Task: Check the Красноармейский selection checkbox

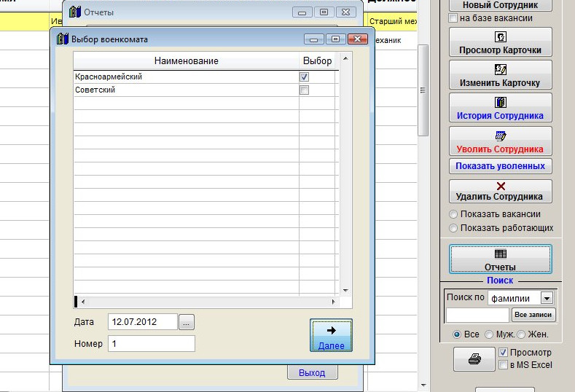Action: click(304, 77)
